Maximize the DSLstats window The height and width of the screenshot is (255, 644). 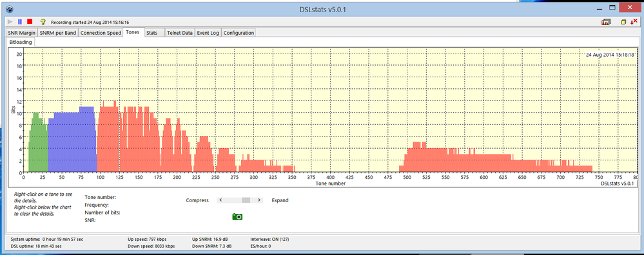[x=612, y=7]
